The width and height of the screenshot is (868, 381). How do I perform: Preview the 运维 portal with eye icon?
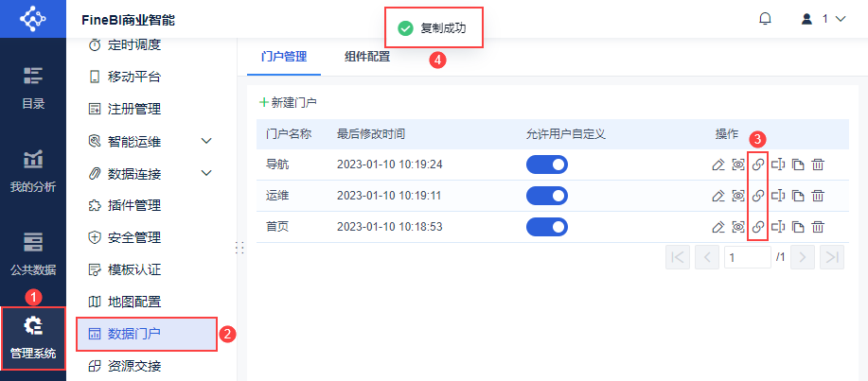(x=738, y=196)
